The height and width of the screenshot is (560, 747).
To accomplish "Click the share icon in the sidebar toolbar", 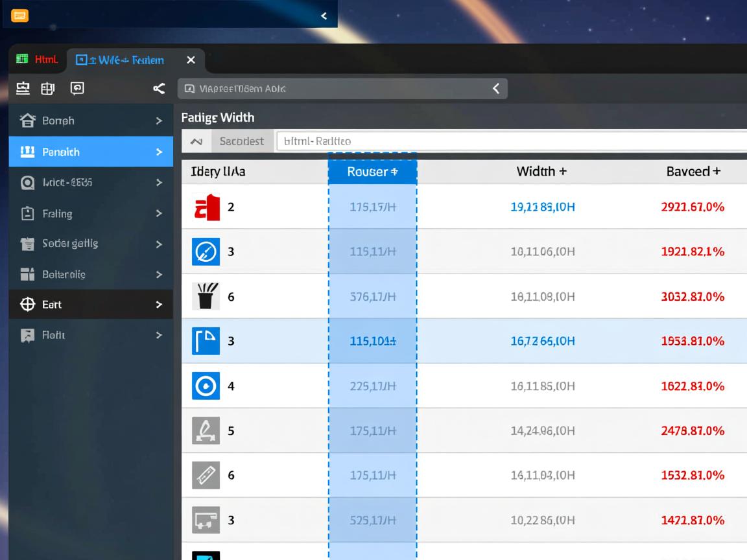I will click(x=158, y=89).
